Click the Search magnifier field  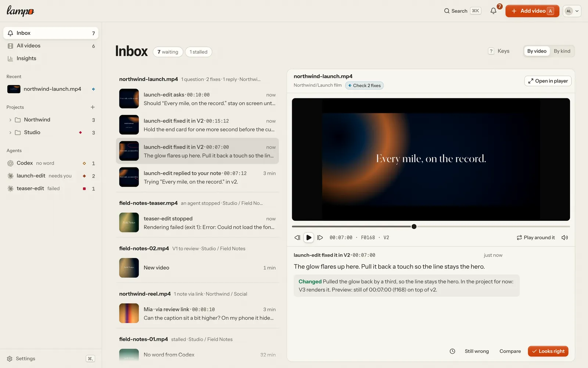(x=462, y=11)
